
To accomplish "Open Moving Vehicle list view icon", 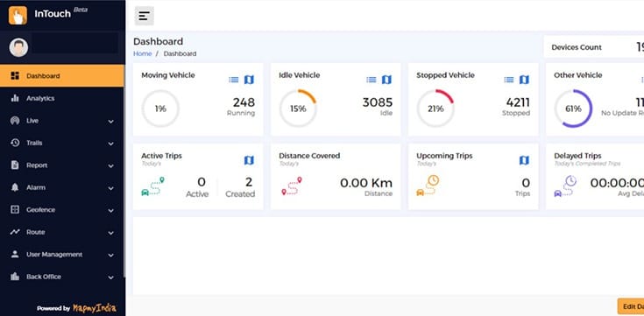I will pyautogui.click(x=234, y=80).
